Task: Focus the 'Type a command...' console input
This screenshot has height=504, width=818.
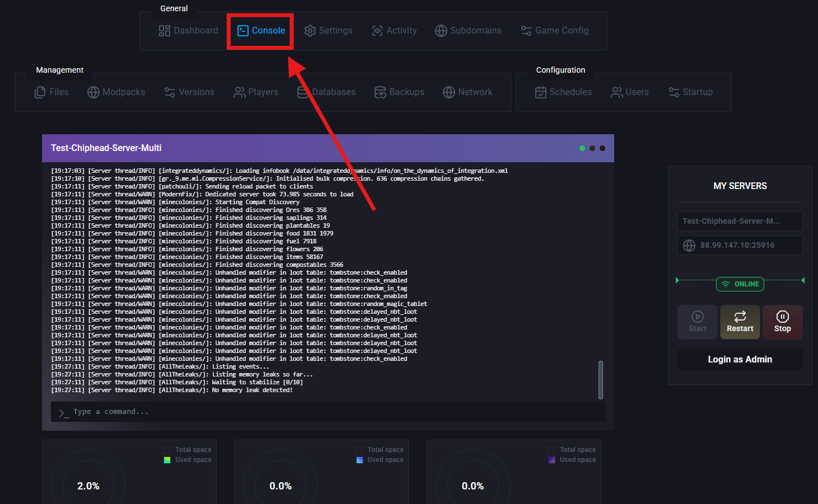Action: pyautogui.click(x=328, y=412)
